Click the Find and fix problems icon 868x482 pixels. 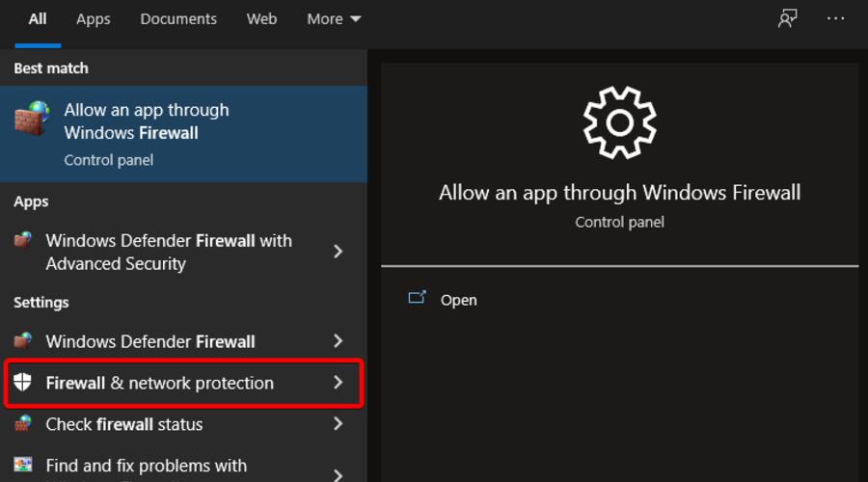coord(23,466)
